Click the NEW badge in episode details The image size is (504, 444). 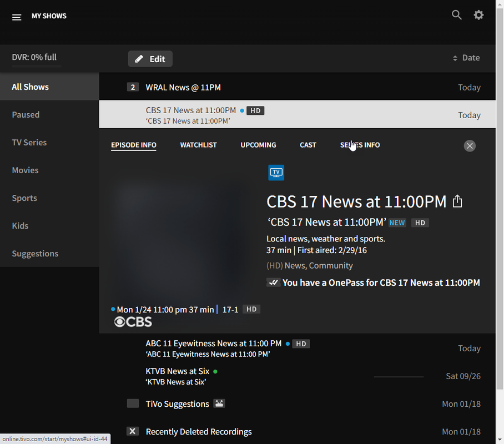[x=397, y=223]
